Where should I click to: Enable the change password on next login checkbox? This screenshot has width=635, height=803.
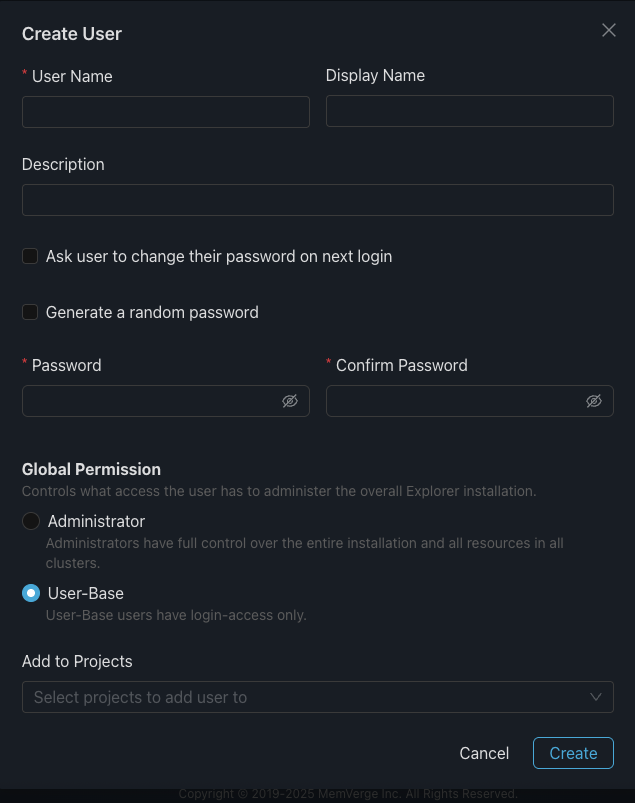30,256
